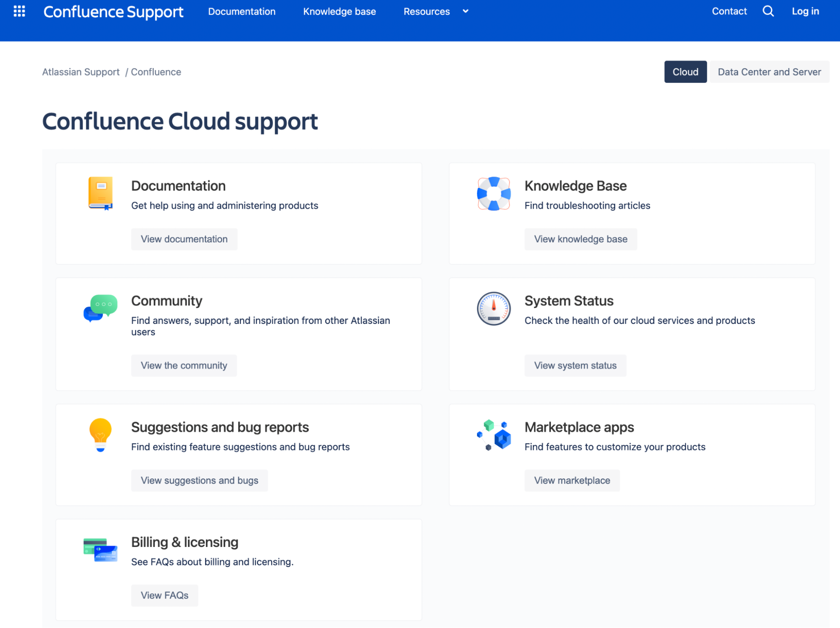Click View documentation button

[184, 239]
